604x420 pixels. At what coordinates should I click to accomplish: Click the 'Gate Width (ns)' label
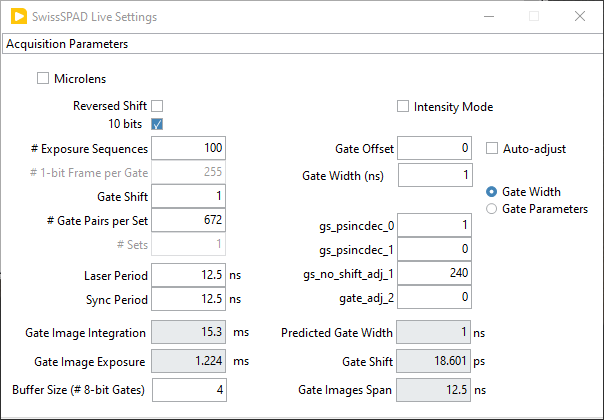click(x=343, y=176)
